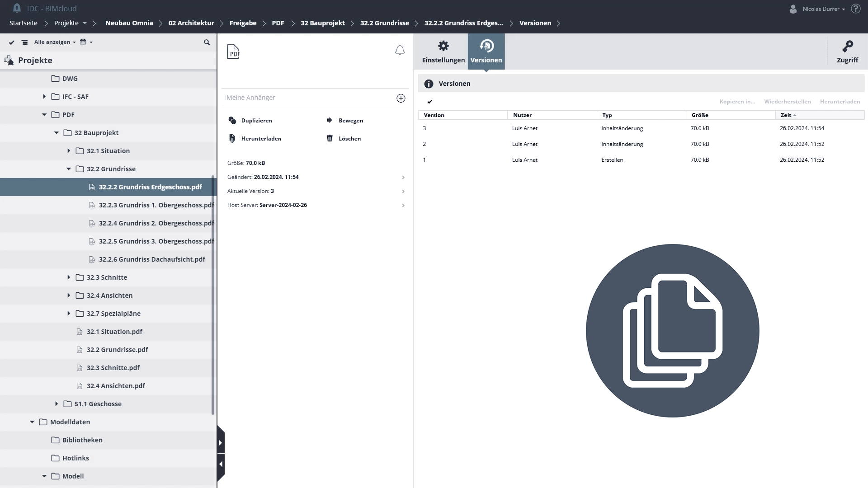
Task: Click the Duplizieren icon
Action: (232, 120)
